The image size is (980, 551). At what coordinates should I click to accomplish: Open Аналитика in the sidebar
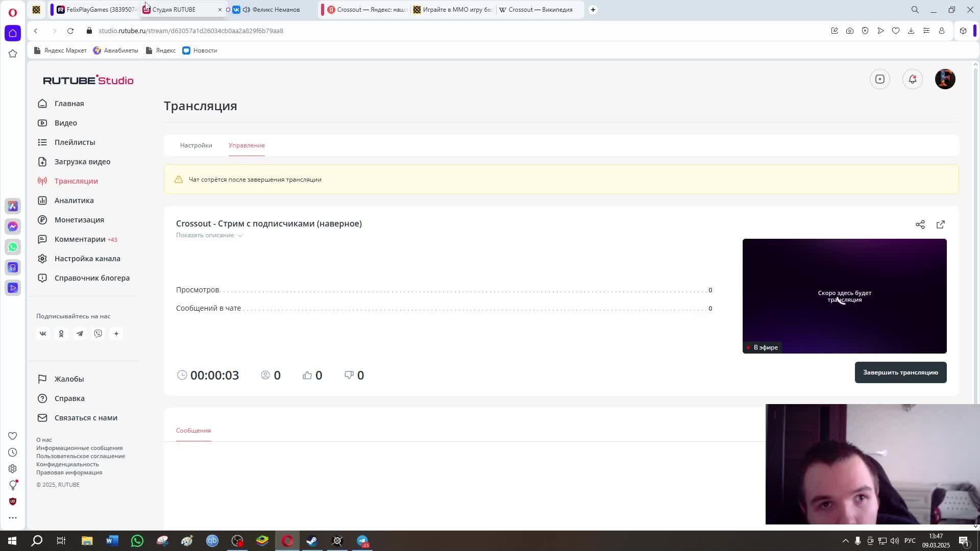[74, 201]
